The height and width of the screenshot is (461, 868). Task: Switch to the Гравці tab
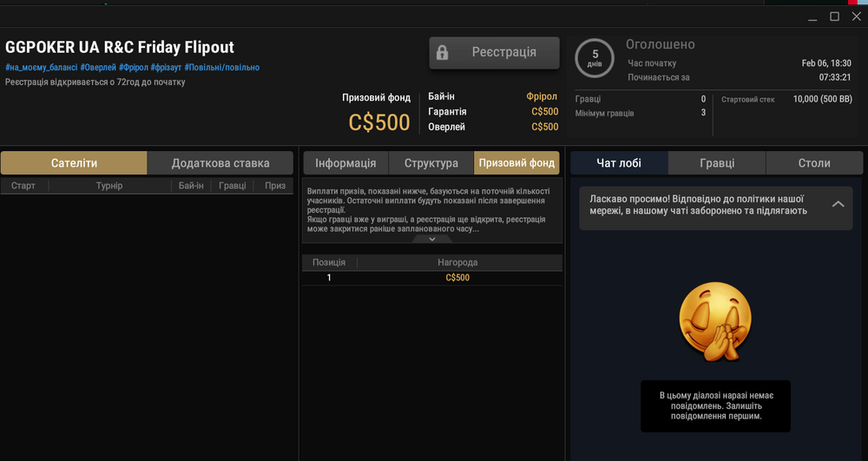pyautogui.click(x=717, y=163)
